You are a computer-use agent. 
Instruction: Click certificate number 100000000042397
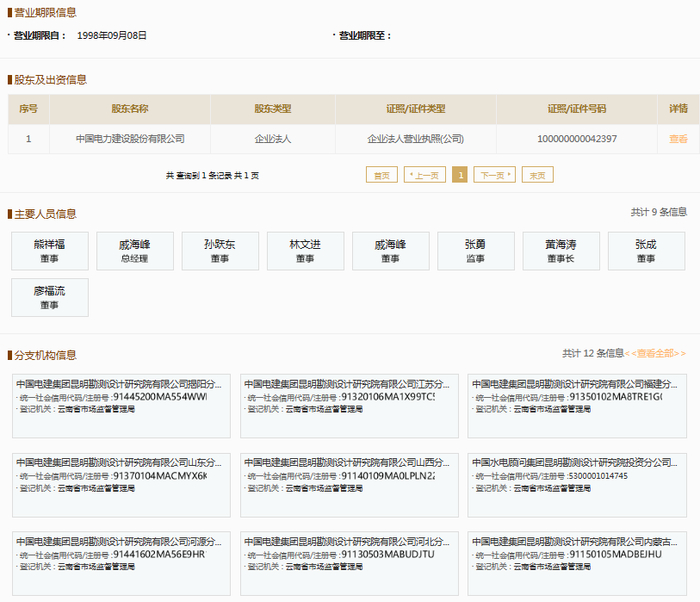click(x=577, y=139)
